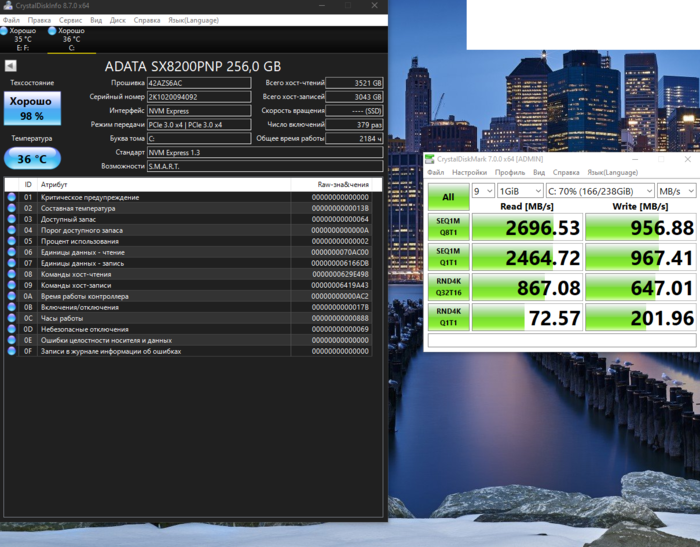
Task: Select the E: F: disk status indicator
Action: pos(21,39)
